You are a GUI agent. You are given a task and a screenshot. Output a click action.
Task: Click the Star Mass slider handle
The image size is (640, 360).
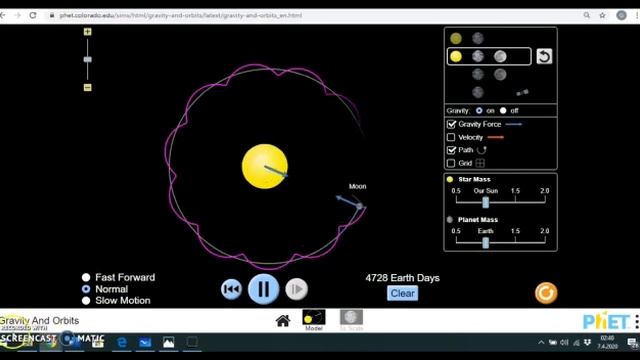point(485,202)
